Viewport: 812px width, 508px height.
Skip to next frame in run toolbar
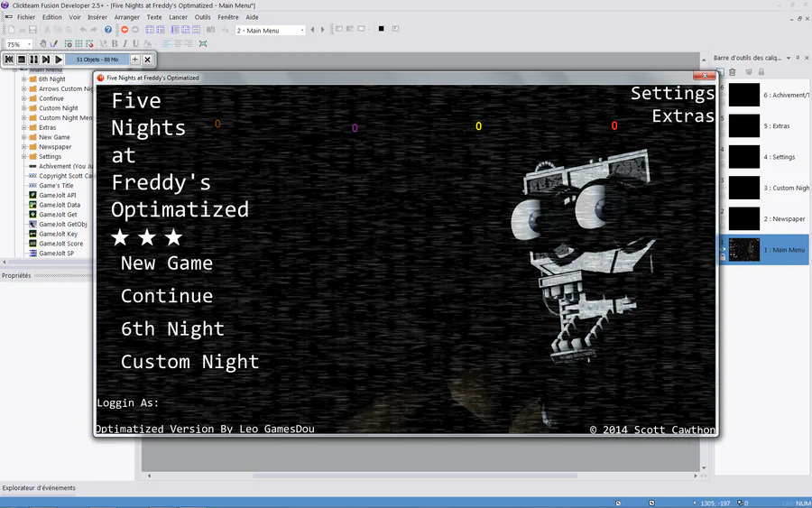pos(46,60)
